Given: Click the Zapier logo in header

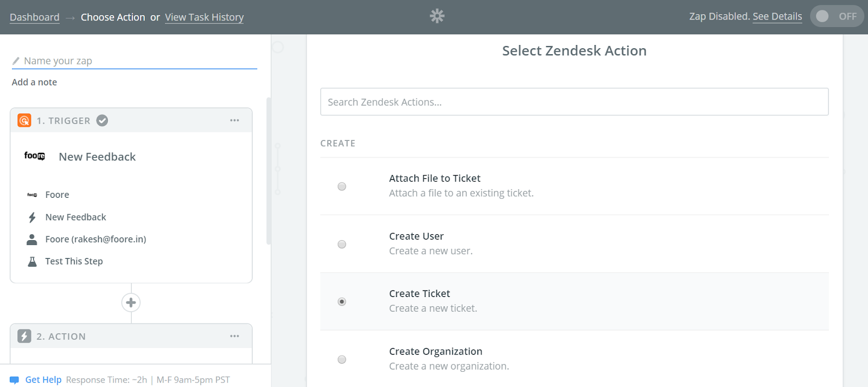Looking at the screenshot, I should point(437,16).
